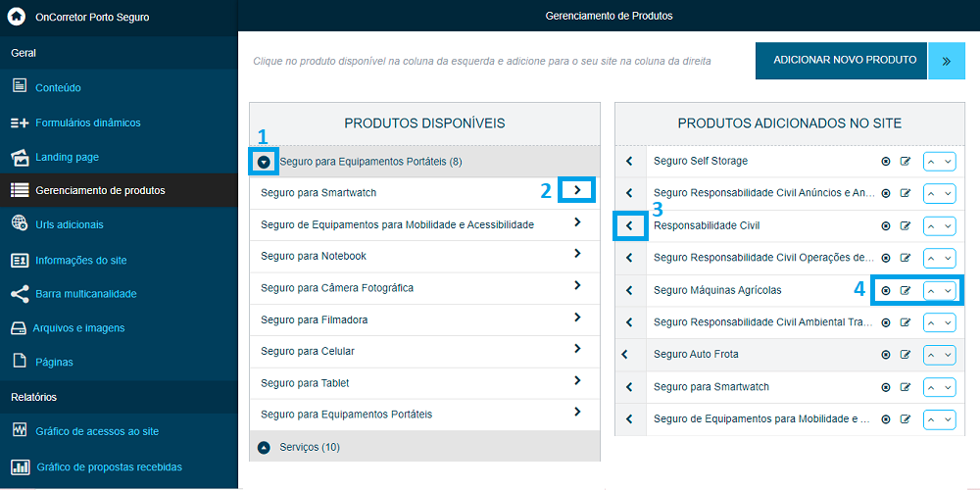Add Seguro para Celular with right arrow
The height and width of the screenshot is (490, 980).
577,349
